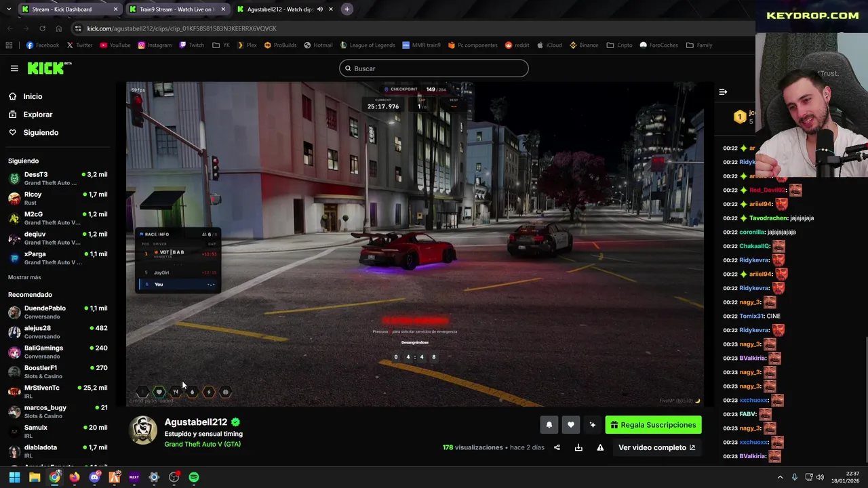
Task: Open a new browser tab
Action: tap(347, 9)
